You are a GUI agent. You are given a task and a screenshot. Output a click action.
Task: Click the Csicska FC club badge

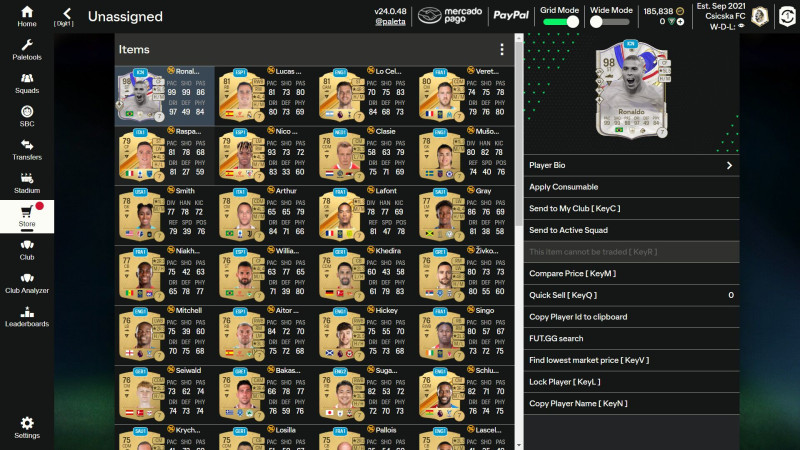[760, 16]
